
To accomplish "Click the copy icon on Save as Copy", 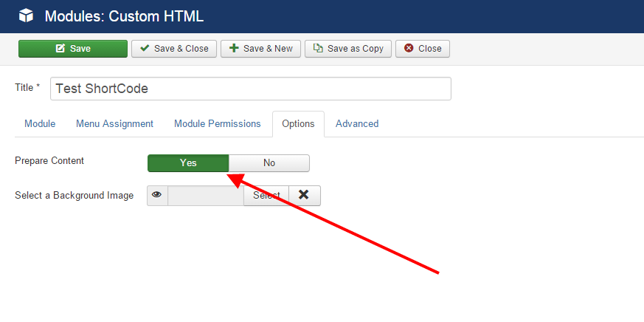I will tap(318, 49).
